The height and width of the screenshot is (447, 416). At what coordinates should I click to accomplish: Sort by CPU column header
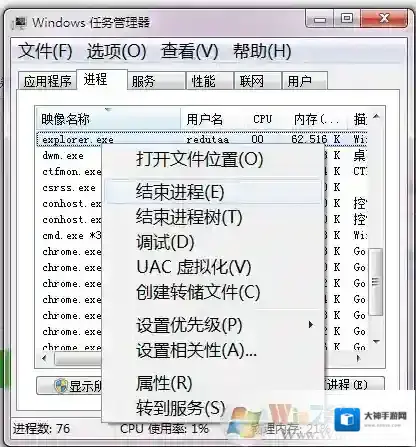(x=262, y=119)
